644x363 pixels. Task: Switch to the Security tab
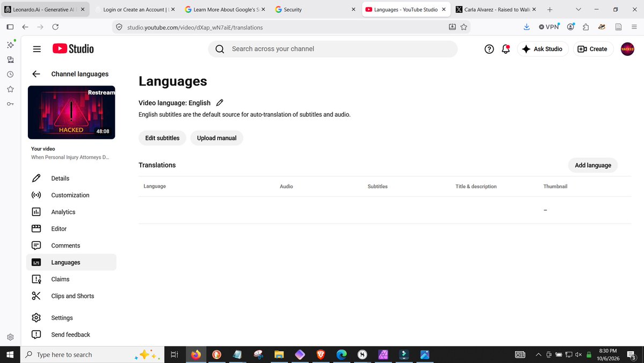pos(315,10)
